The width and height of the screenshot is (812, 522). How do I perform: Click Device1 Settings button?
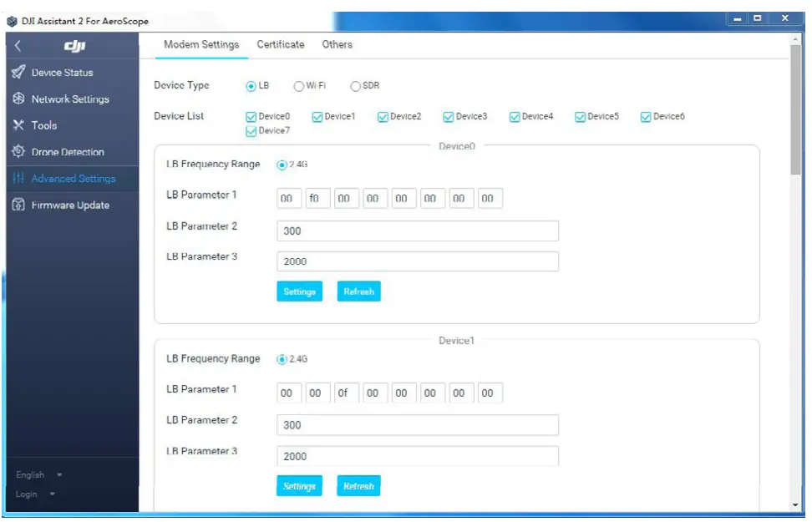tap(299, 486)
